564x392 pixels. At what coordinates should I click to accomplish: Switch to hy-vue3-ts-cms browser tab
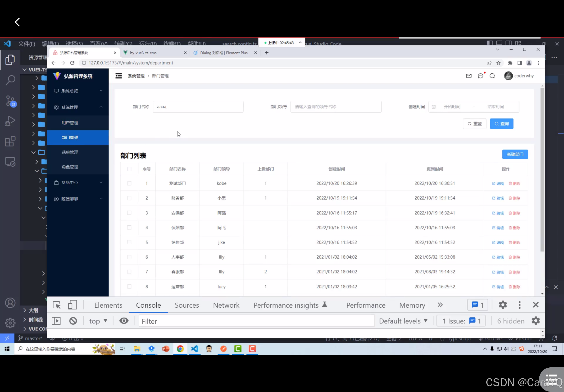(x=155, y=53)
